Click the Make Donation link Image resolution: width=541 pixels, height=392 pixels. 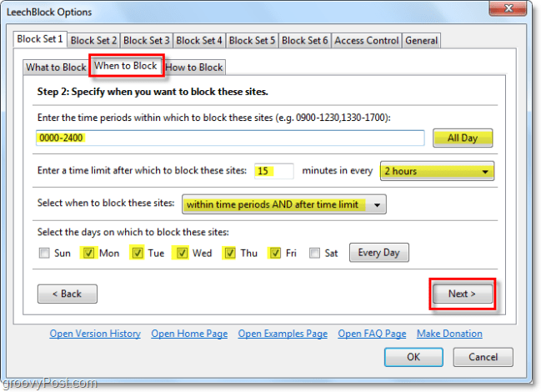(449, 334)
